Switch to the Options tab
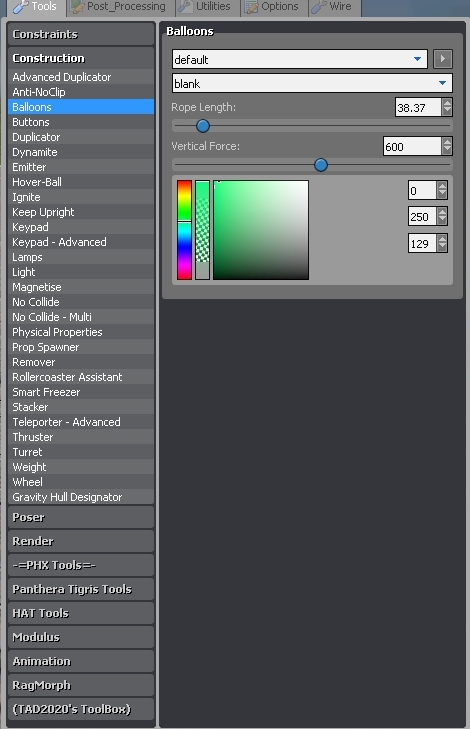 click(274, 7)
